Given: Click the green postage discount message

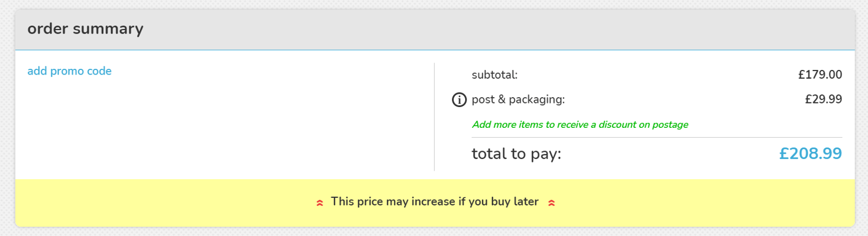Looking at the screenshot, I should (x=580, y=124).
